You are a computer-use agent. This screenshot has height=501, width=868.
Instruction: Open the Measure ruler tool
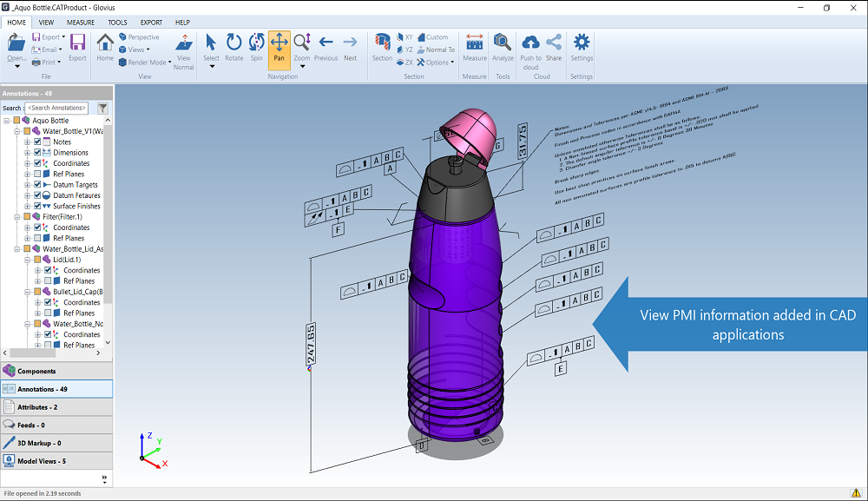tap(475, 47)
